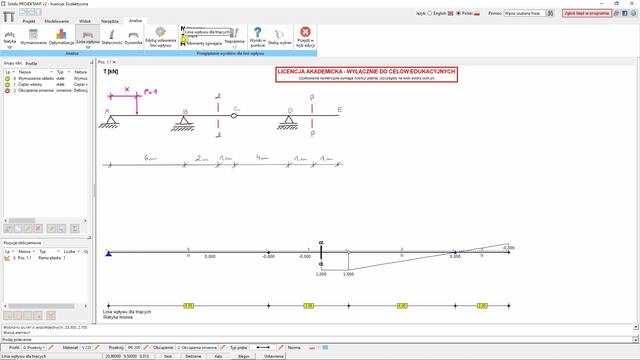Open the Wymiarowanie tool
Screen dimensions: 640x360
[x=33, y=36]
